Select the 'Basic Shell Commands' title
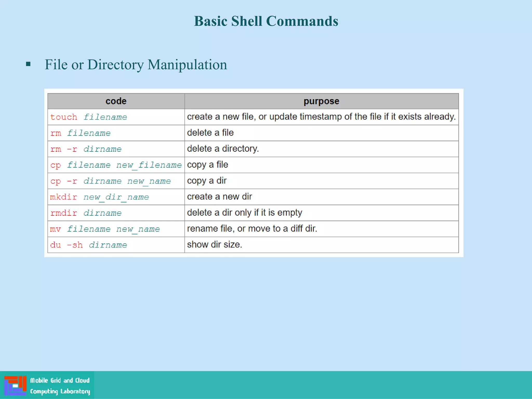Viewport: 532px width, 399px height. [x=266, y=21]
